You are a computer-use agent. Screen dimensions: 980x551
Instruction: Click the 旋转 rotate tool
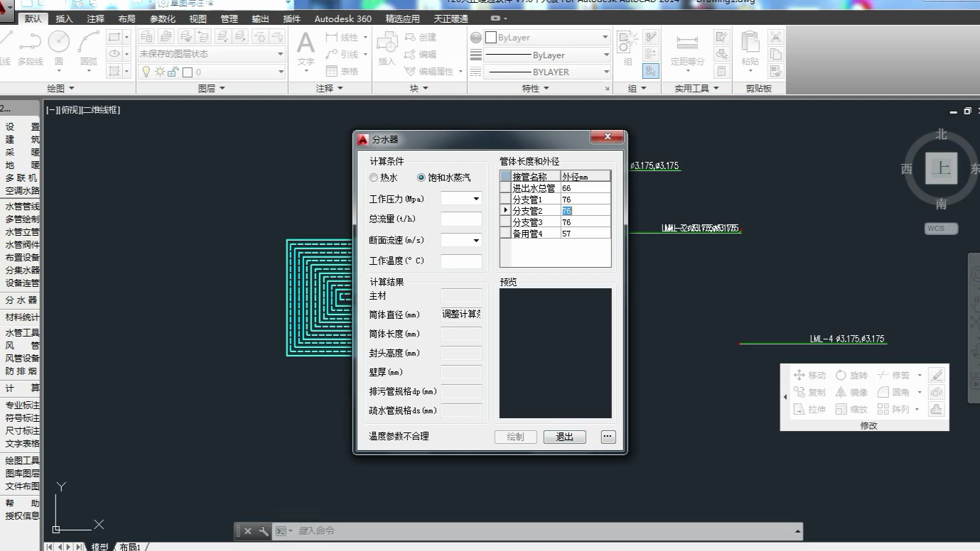[x=851, y=375]
